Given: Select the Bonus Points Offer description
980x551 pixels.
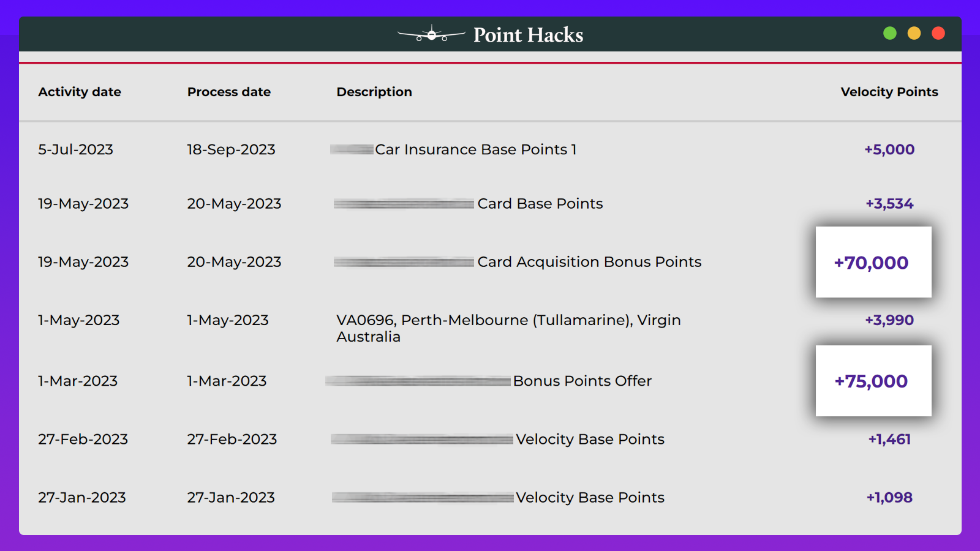Looking at the screenshot, I should [x=582, y=381].
